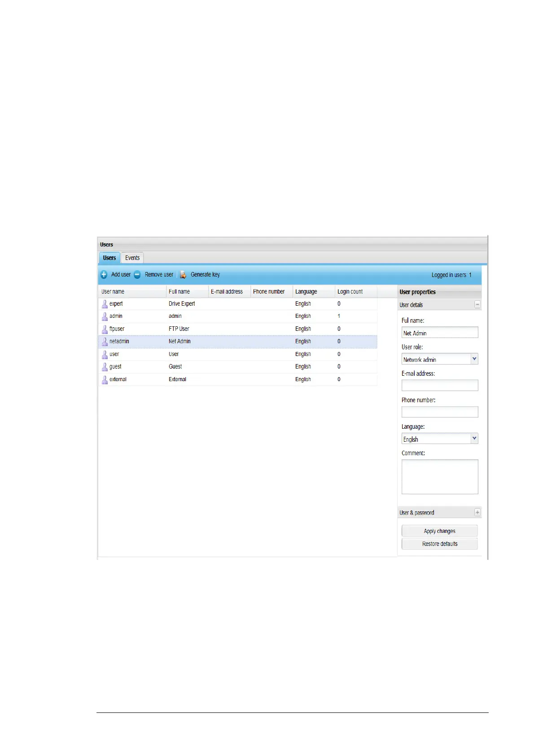Viewport: 534px width, 756px height.
Task: Click the Full name input field
Action: 440,332
